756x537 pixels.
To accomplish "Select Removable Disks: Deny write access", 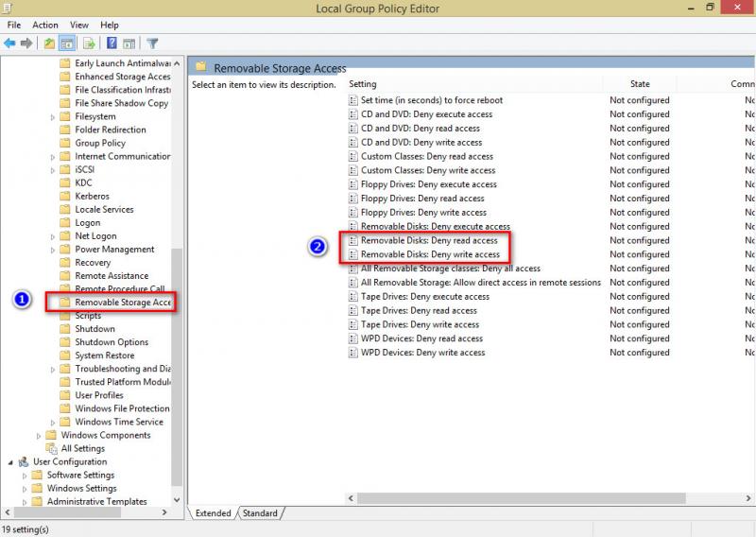I will click(x=430, y=254).
